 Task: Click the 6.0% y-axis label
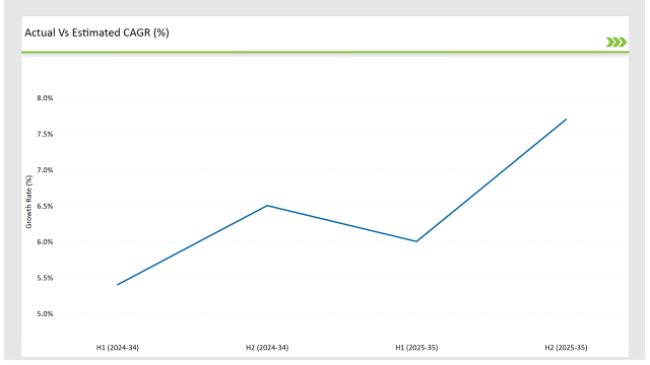[45, 242]
